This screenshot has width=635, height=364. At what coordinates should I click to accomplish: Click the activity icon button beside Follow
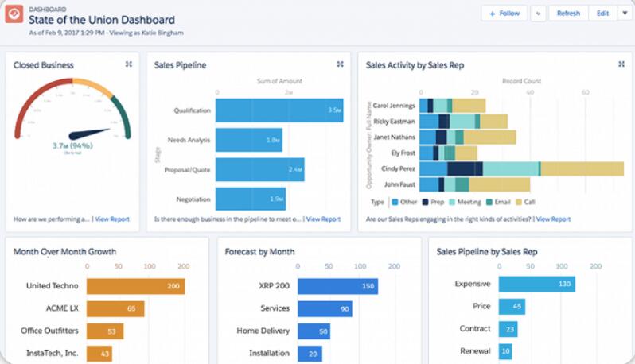click(538, 14)
